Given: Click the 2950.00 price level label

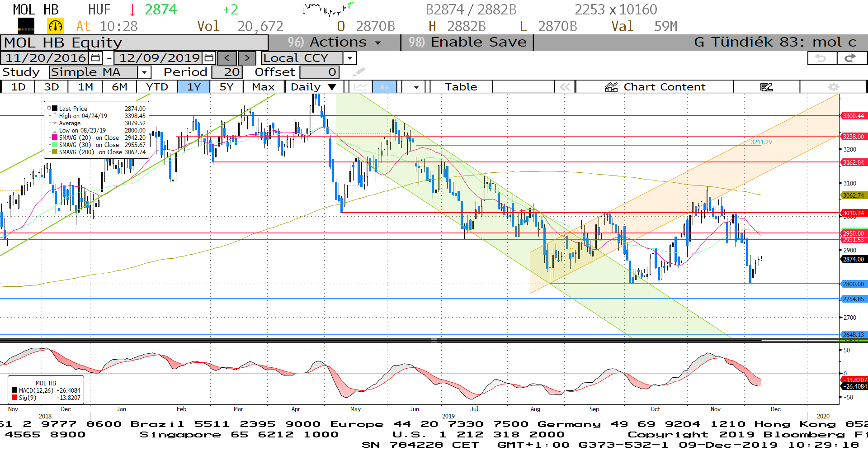Looking at the screenshot, I should [853, 233].
